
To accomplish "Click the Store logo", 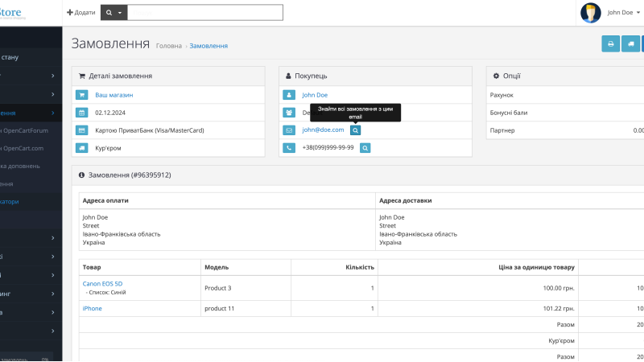I will click(12, 13).
